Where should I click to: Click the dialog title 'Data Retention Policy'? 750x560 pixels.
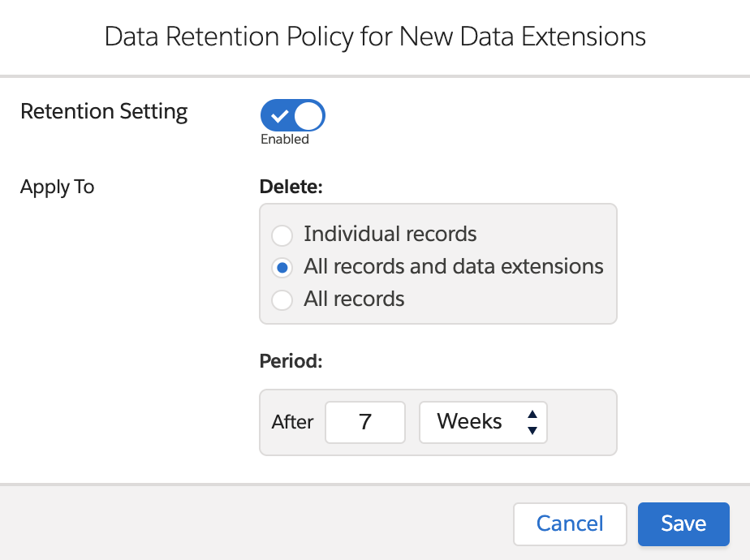375,37
